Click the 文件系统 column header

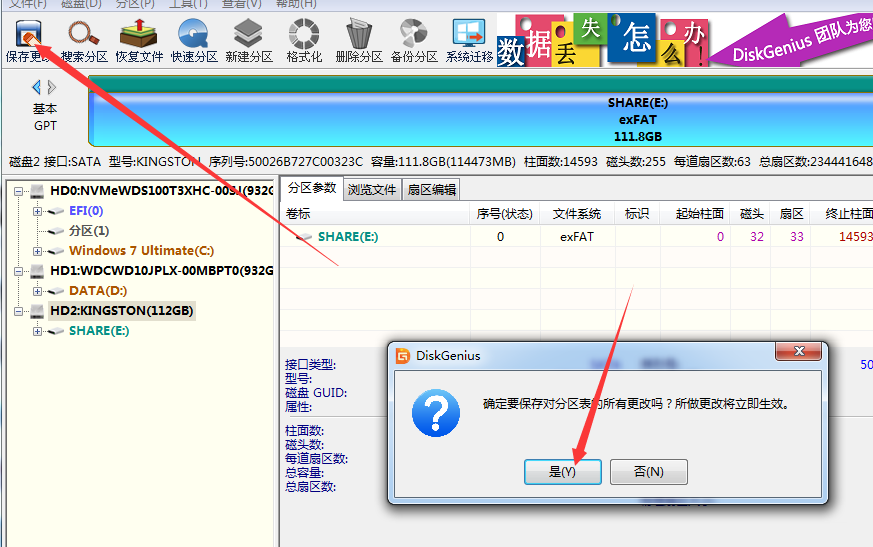[x=577, y=214]
